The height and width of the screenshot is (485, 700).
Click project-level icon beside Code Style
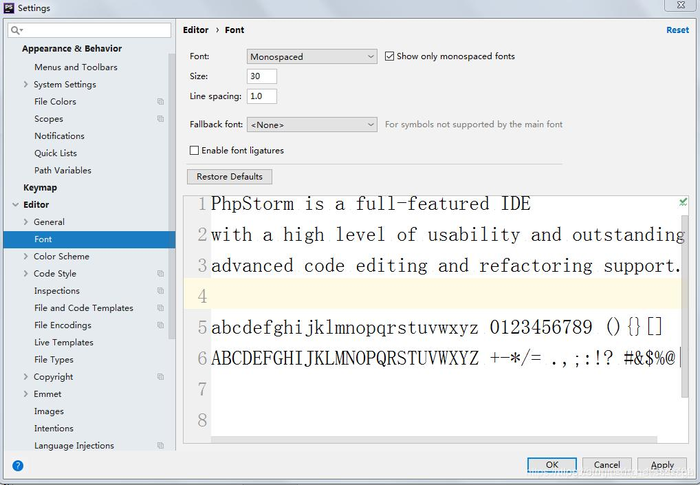[x=160, y=273]
